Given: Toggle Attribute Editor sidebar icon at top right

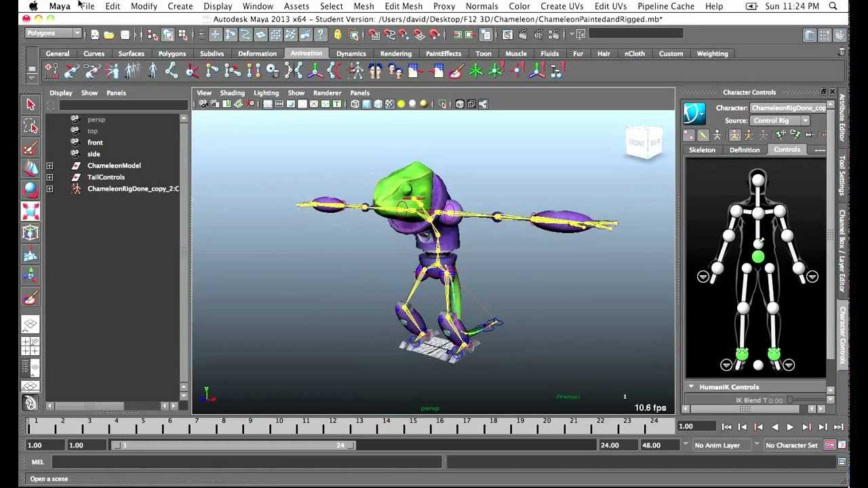Looking at the screenshot, I should click(810, 35).
